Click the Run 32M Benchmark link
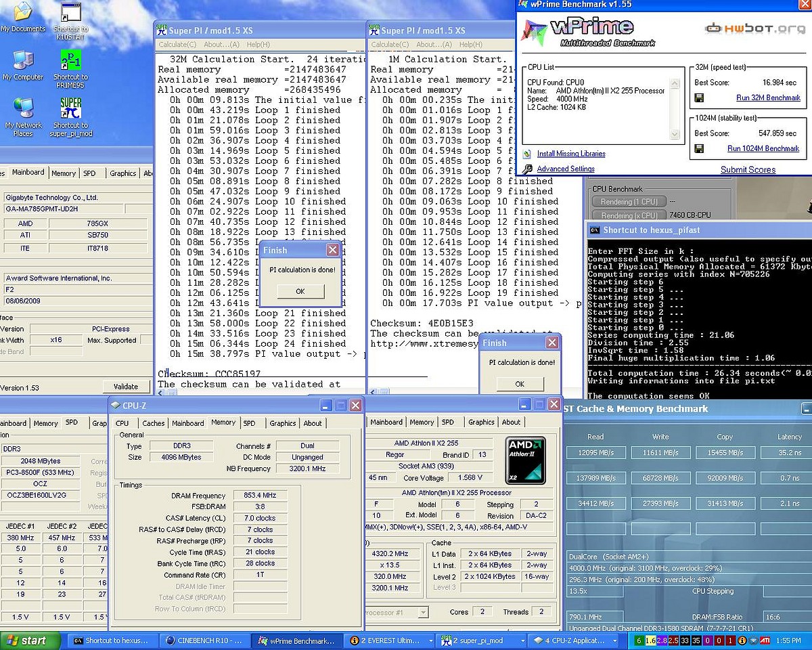This screenshot has height=650, width=812. [768, 97]
